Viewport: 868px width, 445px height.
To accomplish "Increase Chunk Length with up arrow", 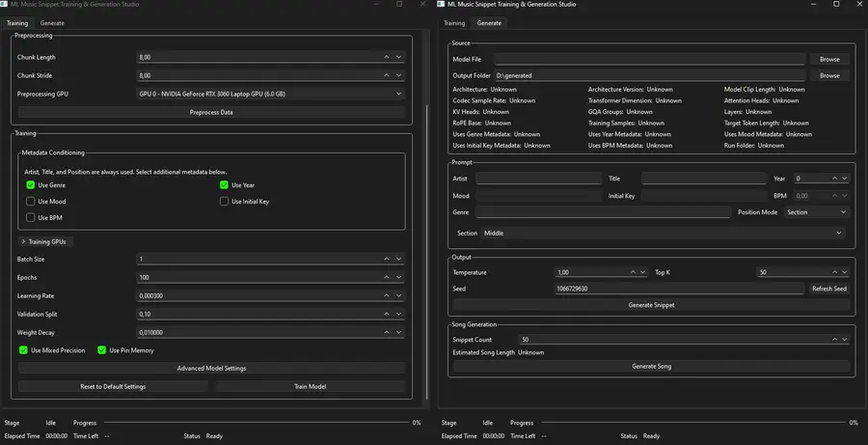I will click(x=387, y=57).
